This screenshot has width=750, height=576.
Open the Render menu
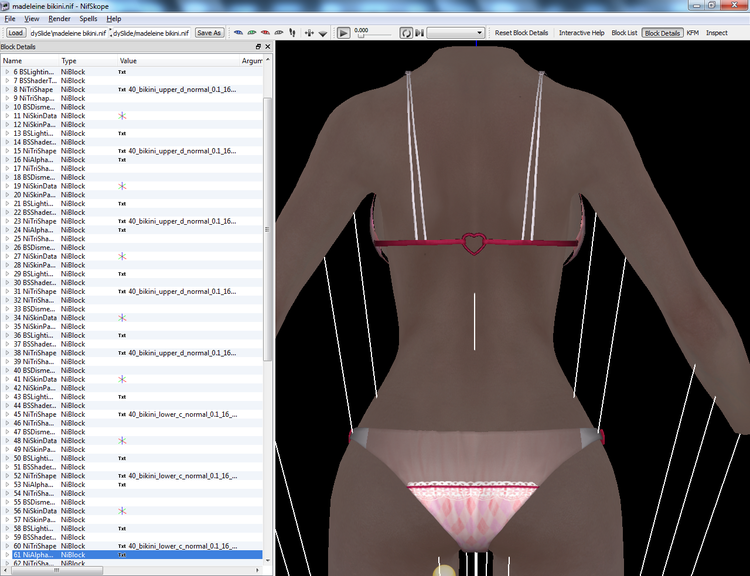click(59, 19)
